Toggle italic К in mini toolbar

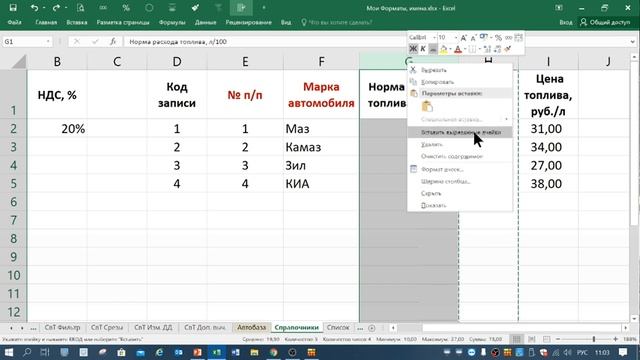[423, 49]
